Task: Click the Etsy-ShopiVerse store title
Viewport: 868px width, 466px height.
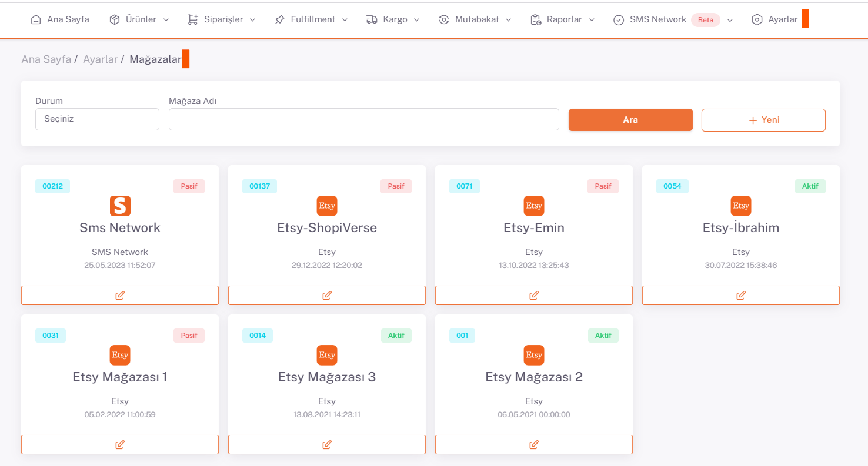Action: (x=327, y=228)
